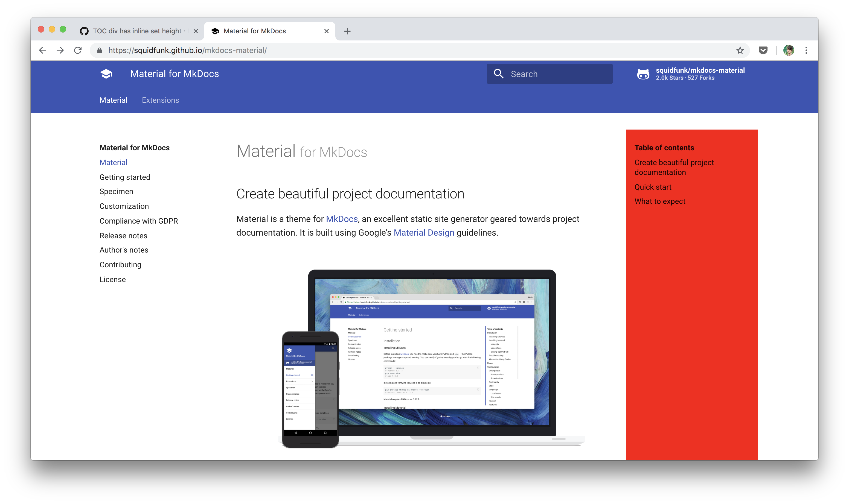Bookmark page with the star icon

[x=740, y=50]
